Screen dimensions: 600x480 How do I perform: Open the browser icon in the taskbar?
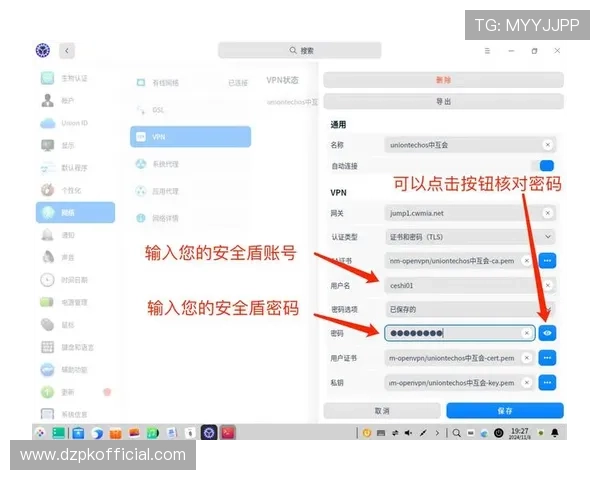tap(97, 433)
